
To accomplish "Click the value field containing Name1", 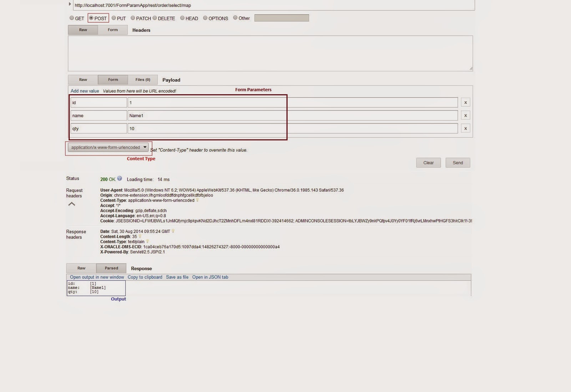I will [293, 116].
